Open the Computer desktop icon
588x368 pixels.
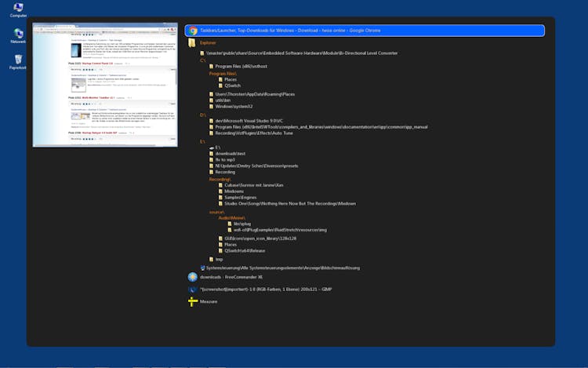coord(17,9)
